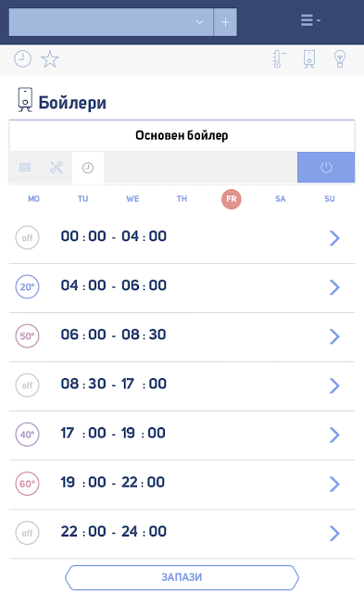Screen dimensions: 364x593
Task: Toggle the 20° circle for 04:00 - 06:00
Action: pos(27,286)
